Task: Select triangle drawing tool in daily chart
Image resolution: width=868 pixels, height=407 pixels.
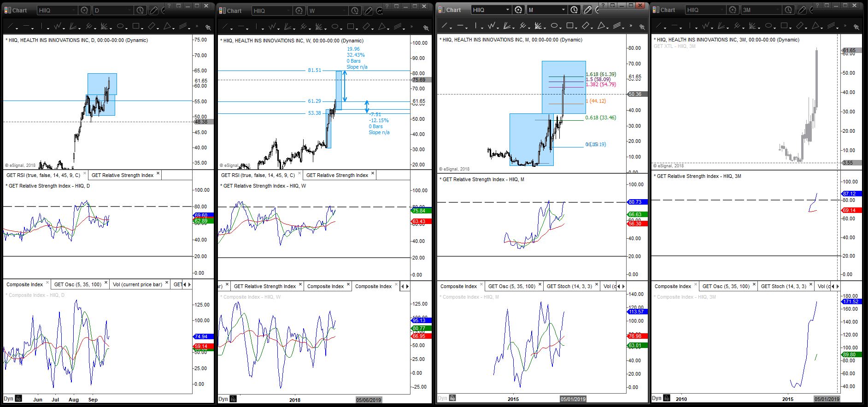Action: pyautogui.click(x=168, y=26)
